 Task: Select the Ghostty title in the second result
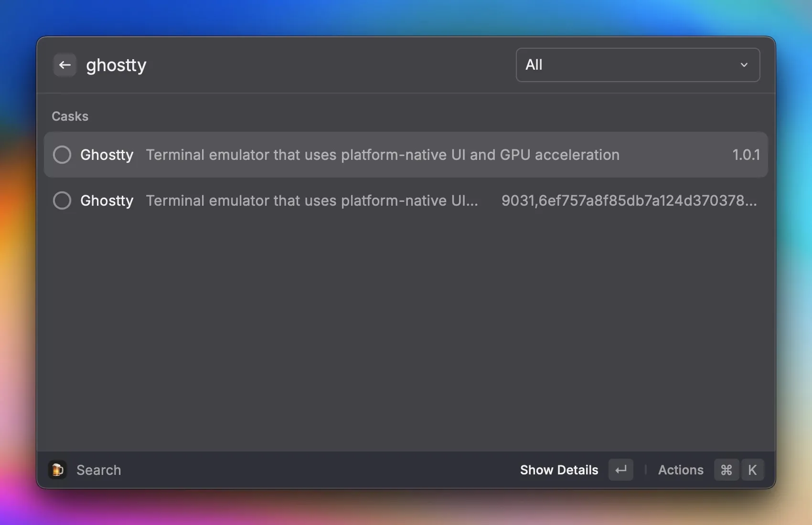click(107, 200)
